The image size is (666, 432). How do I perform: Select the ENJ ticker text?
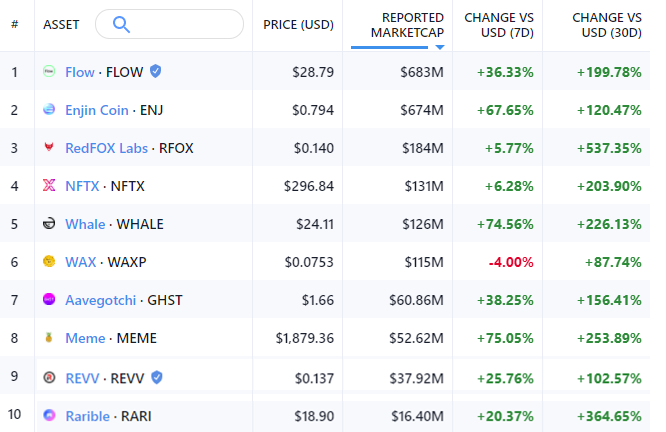[151, 110]
